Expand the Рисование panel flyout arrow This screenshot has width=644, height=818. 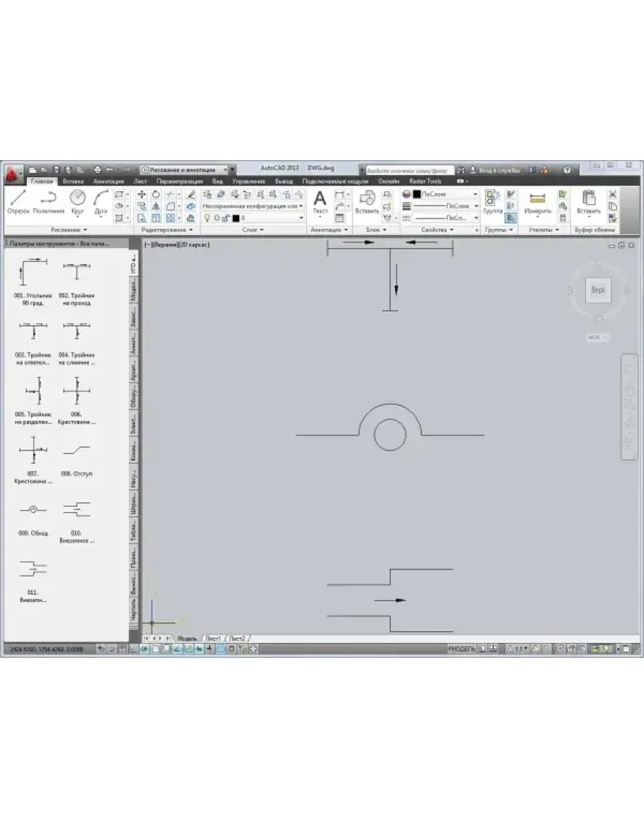point(85,230)
